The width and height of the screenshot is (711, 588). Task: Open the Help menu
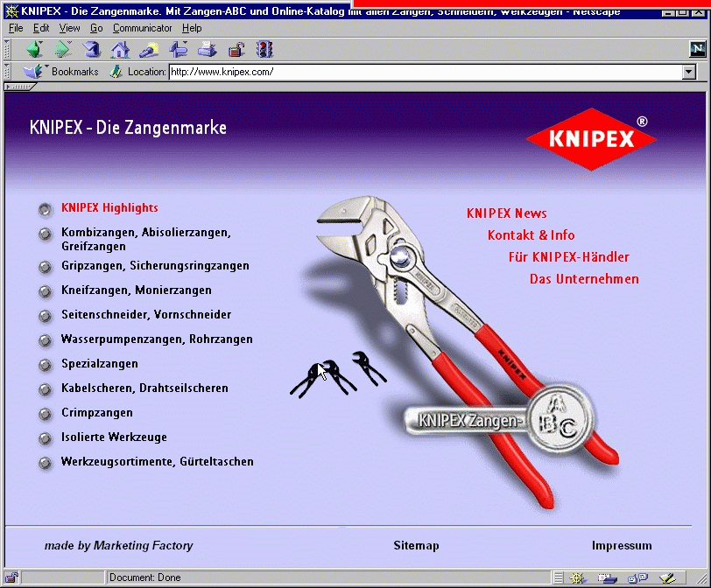192,28
